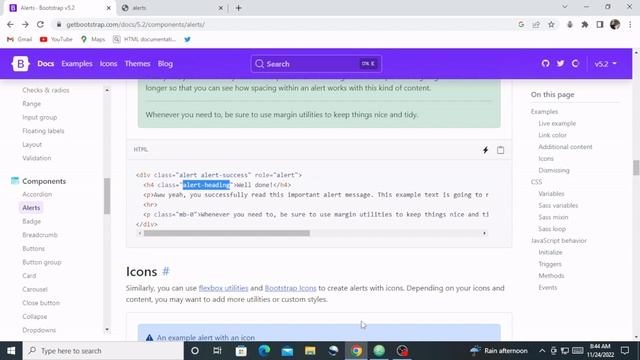Copy HTML code with clipboard icon

pyautogui.click(x=500, y=150)
